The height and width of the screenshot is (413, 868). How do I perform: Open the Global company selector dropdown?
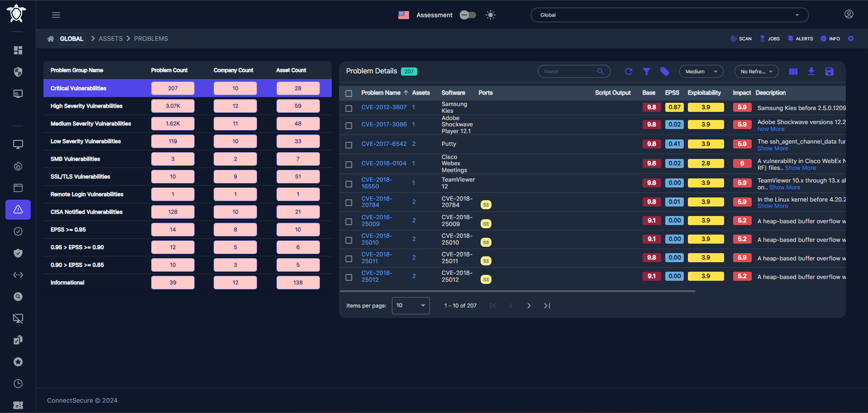[x=669, y=14]
